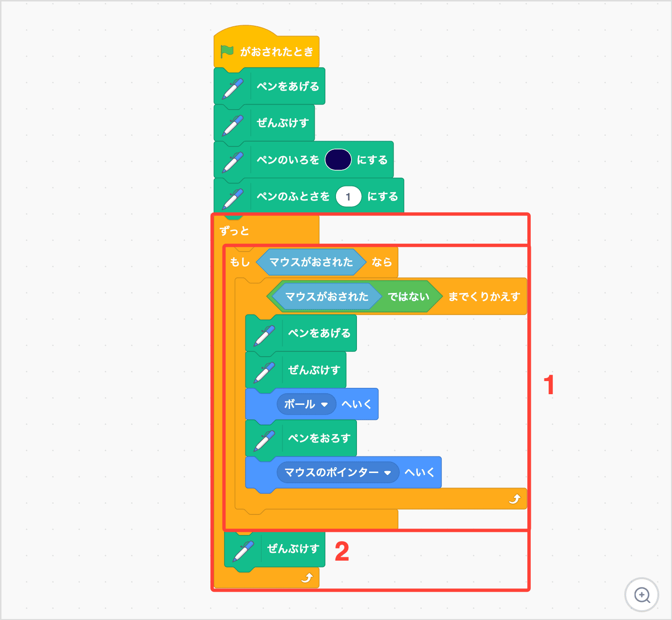The width and height of the screenshot is (672, 620).
Task: Click the ずっと forever block label
Action: (x=234, y=231)
